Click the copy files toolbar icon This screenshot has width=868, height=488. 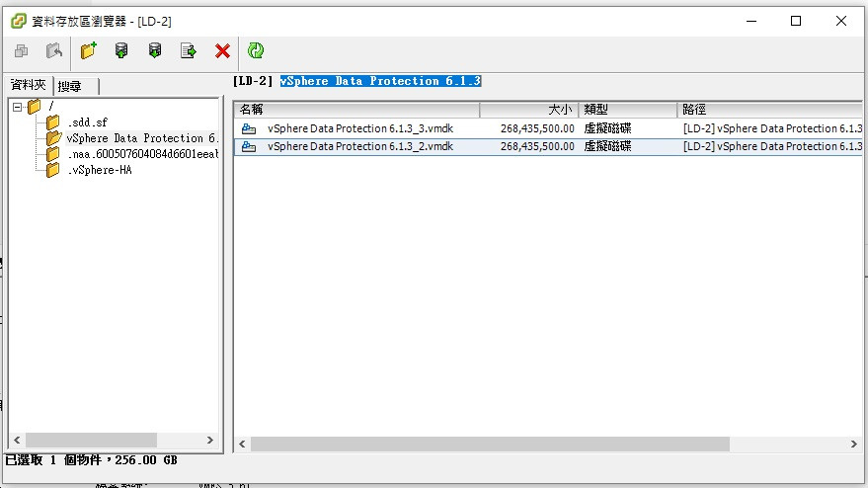(x=21, y=51)
